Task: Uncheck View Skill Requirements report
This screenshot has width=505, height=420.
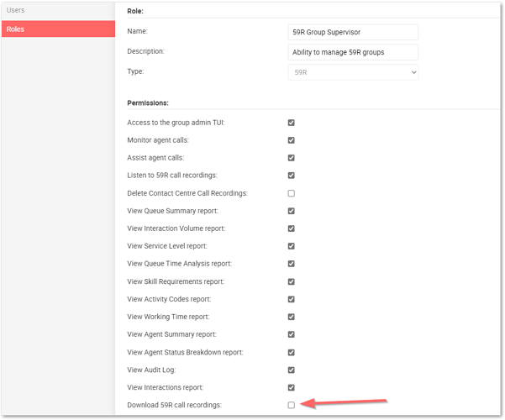Action: pyautogui.click(x=292, y=281)
